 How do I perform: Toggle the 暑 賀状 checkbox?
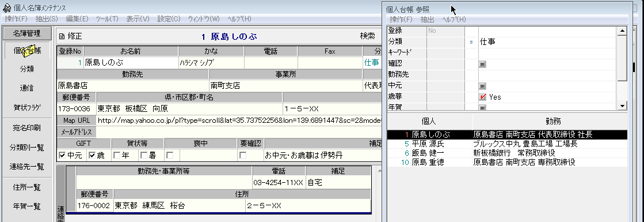[144, 155]
